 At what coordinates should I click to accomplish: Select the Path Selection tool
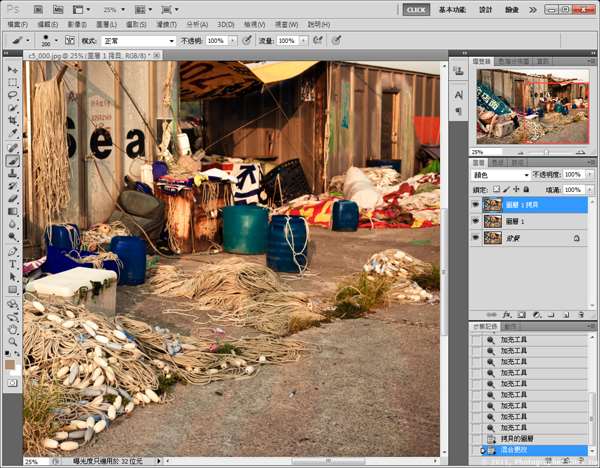click(13, 277)
